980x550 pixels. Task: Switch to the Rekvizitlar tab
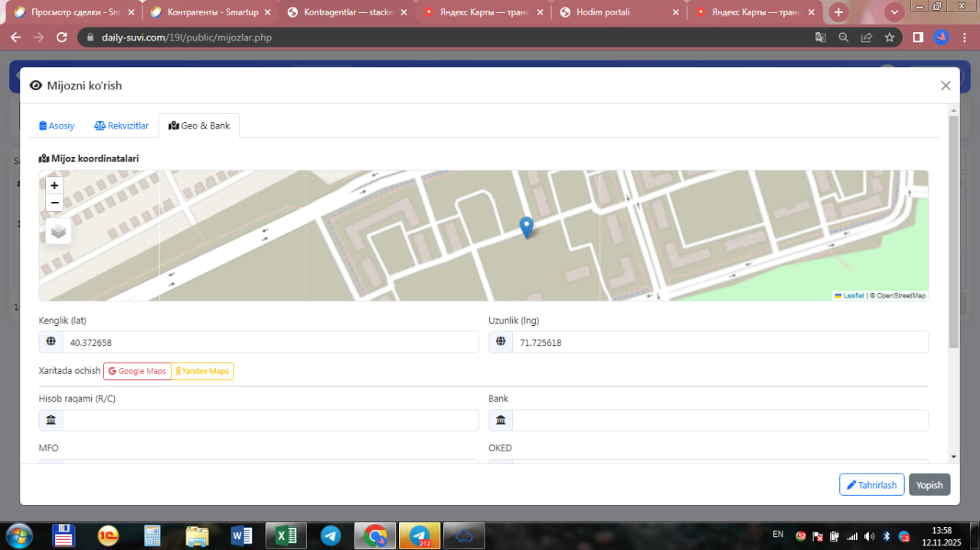[121, 125]
